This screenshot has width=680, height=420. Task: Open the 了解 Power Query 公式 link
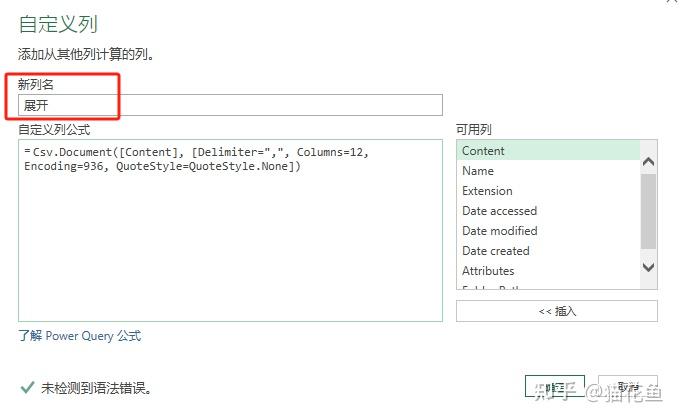coord(80,336)
